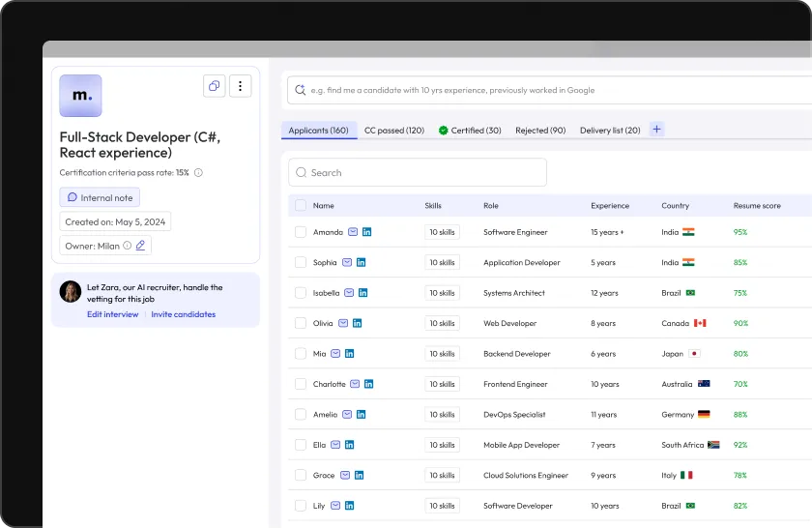Open Sophia's LinkedIn profile icon
812x528 pixels.
point(362,262)
